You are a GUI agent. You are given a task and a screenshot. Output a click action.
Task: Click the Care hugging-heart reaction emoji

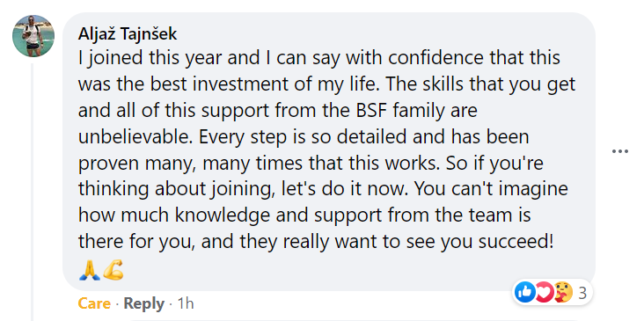(x=562, y=292)
